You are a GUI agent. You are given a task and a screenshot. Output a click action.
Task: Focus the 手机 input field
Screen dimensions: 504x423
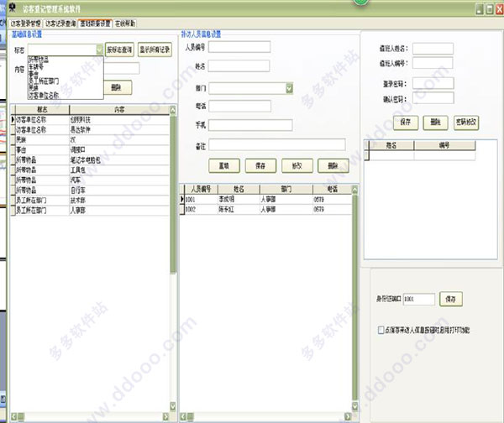click(x=250, y=125)
